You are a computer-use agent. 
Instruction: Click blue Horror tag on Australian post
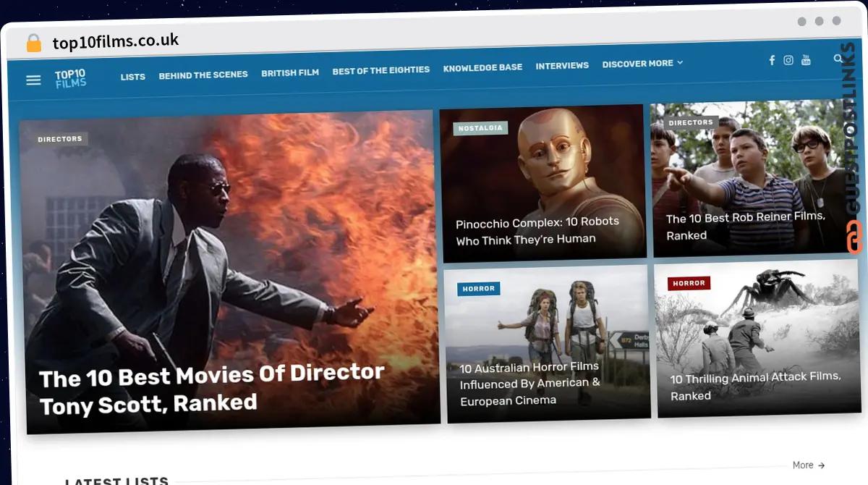[x=479, y=288]
